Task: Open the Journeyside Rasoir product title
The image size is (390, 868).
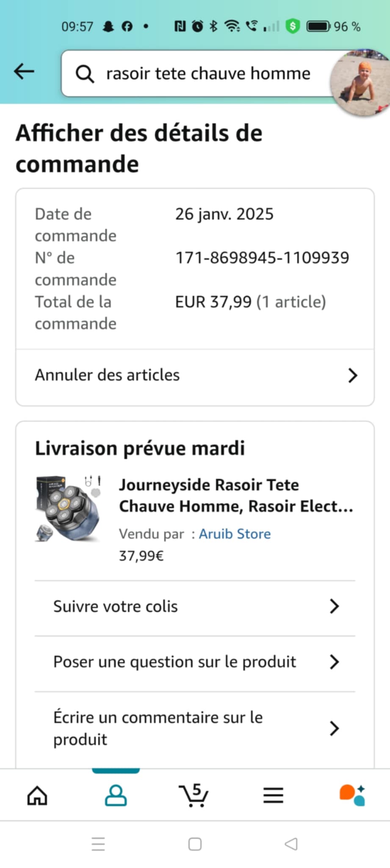Action: pos(235,495)
